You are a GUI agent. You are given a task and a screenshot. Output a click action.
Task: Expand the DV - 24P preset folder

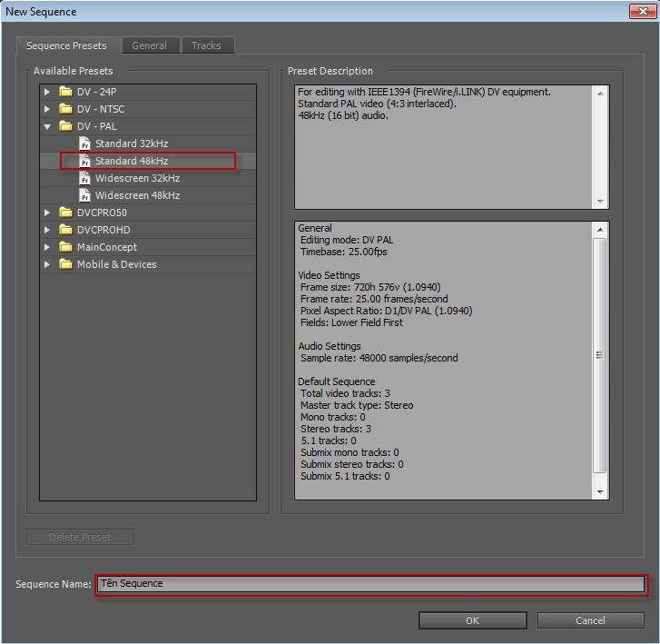pyautogui.click(x=47, y=92)
